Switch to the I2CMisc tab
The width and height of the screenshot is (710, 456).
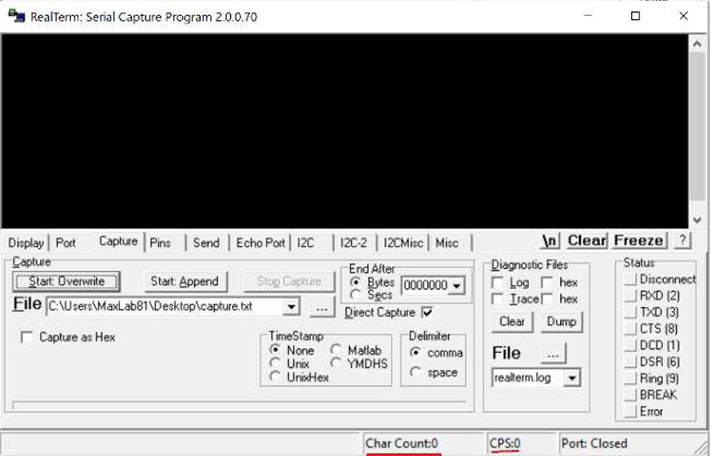[x=403, y=243]
